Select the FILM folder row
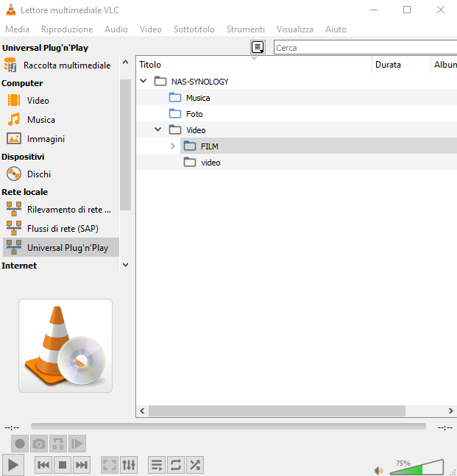The image size is (457, 476). (x=319, y=146)
